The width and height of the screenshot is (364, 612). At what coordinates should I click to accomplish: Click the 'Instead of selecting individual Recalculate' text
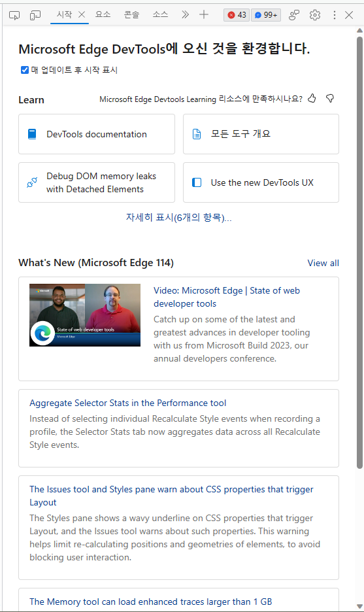coord(174,432)
